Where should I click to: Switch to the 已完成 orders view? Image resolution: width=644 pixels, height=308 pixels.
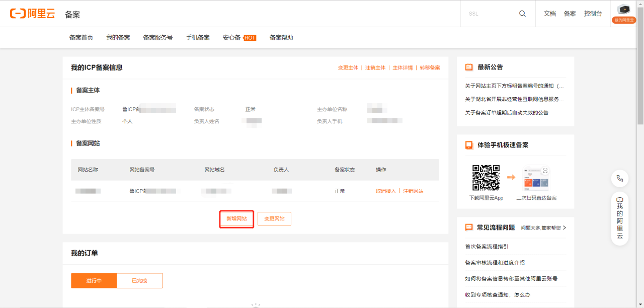pyautogui.click(x=139, y=280)
